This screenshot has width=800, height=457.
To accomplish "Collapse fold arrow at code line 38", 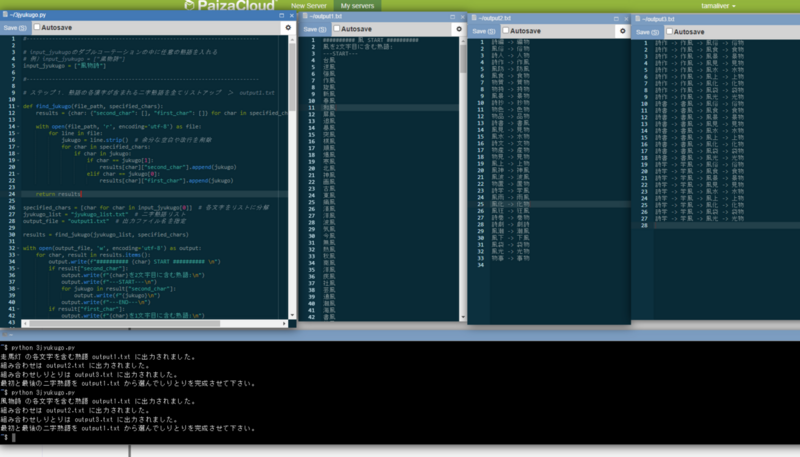I will click(x=18, y=289).
